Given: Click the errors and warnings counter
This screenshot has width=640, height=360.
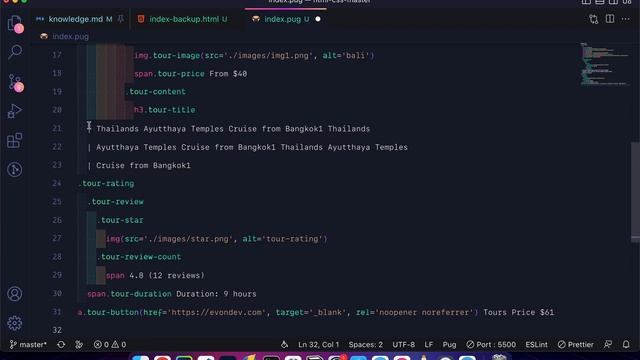Looking at the screenshot, I should coord(110,344).
